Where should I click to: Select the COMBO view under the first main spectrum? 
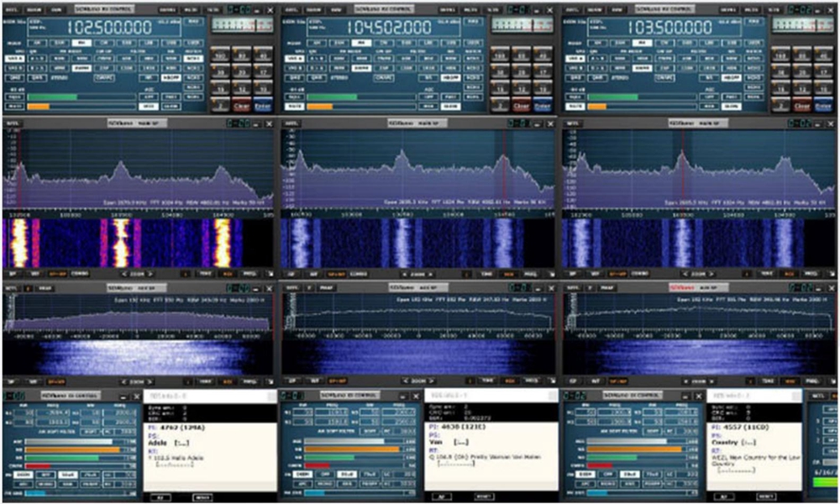pos(80,274)
